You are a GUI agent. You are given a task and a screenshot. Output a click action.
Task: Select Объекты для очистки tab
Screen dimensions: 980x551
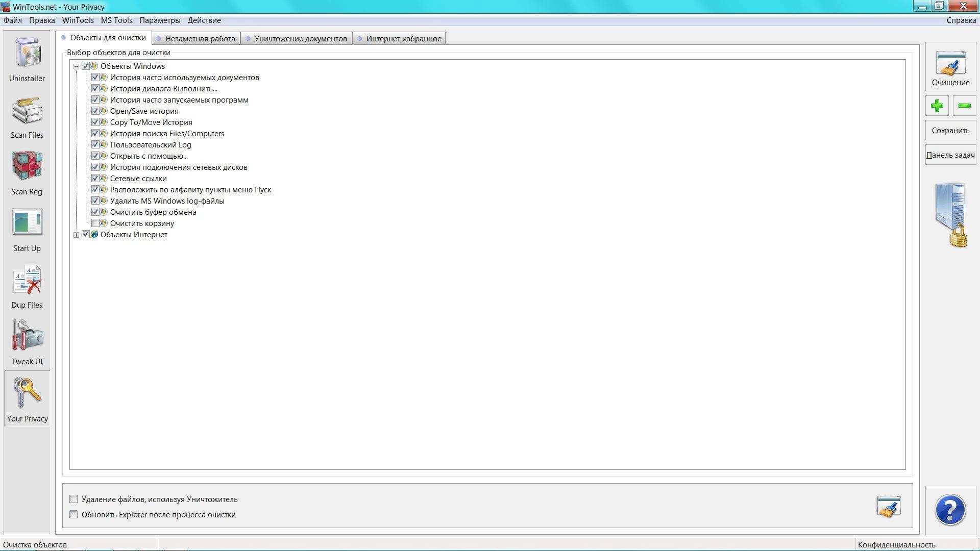tap(104, 38)
